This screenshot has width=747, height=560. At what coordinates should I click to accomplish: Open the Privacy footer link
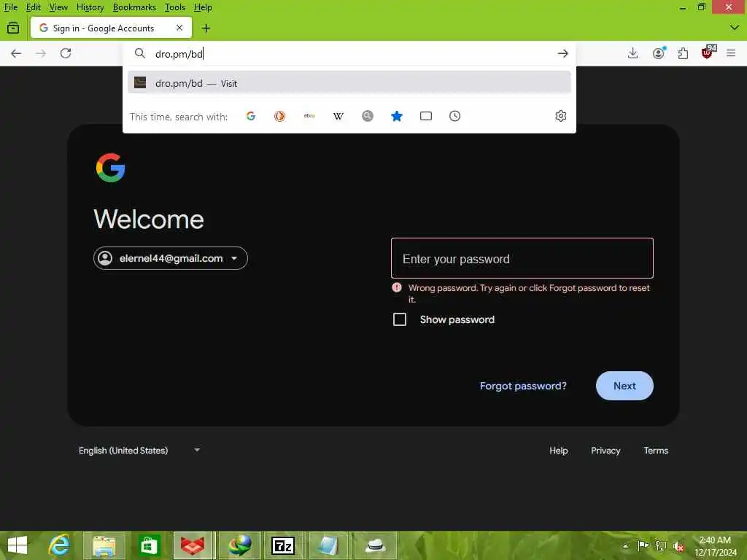click(605, 451)
